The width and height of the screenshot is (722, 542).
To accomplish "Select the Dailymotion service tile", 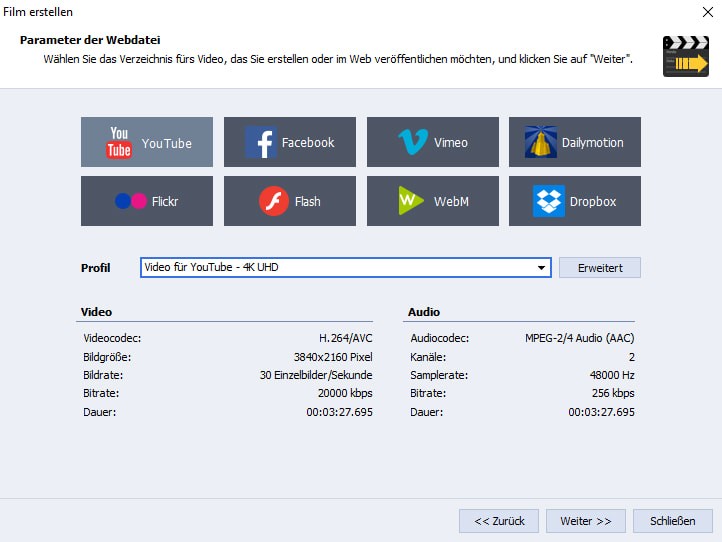I will coord(575,143).
